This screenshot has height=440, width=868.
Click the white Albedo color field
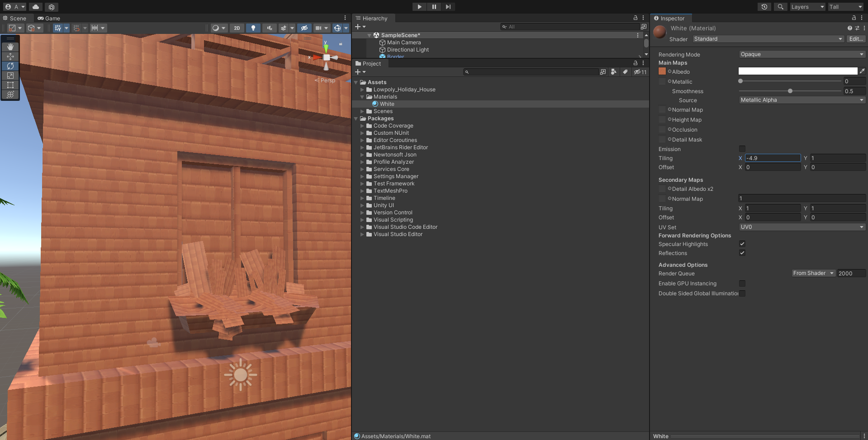click(797, 71)
